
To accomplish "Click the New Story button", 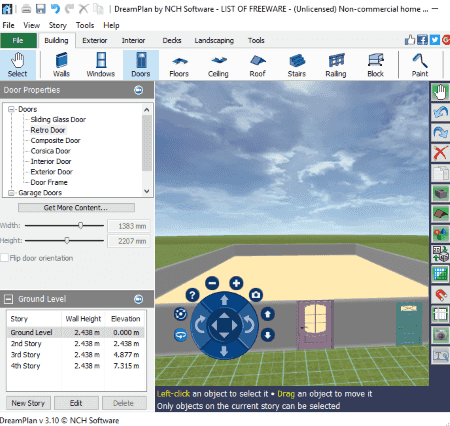I will pos(28,403).
